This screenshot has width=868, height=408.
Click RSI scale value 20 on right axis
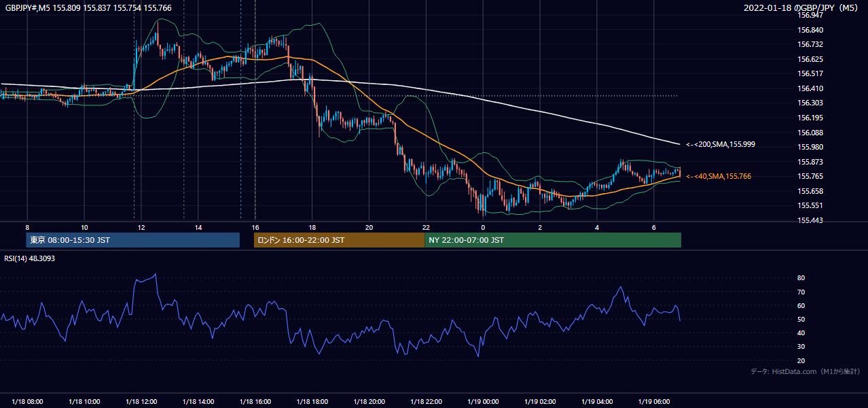coord(801,360)
